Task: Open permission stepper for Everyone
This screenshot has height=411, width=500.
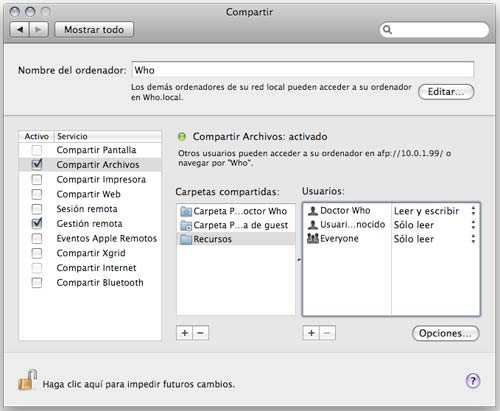Action: point(473,239)
